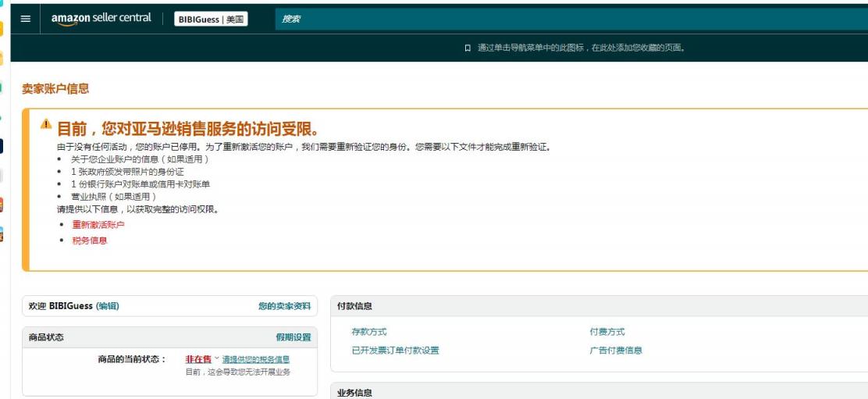Viewport: 868px width, 399px height.
Task: Click the (编辑) link beside BIBIGuess
Action: click(x=108, y=306)
